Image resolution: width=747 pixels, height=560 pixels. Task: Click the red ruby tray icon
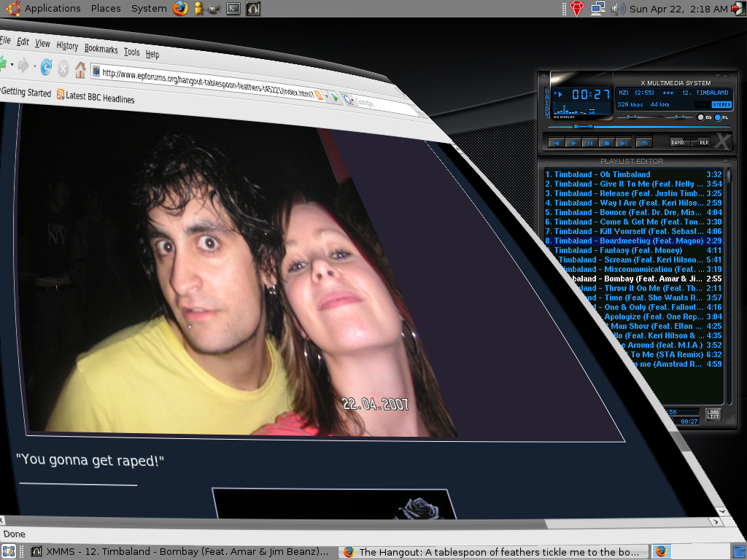576,9
